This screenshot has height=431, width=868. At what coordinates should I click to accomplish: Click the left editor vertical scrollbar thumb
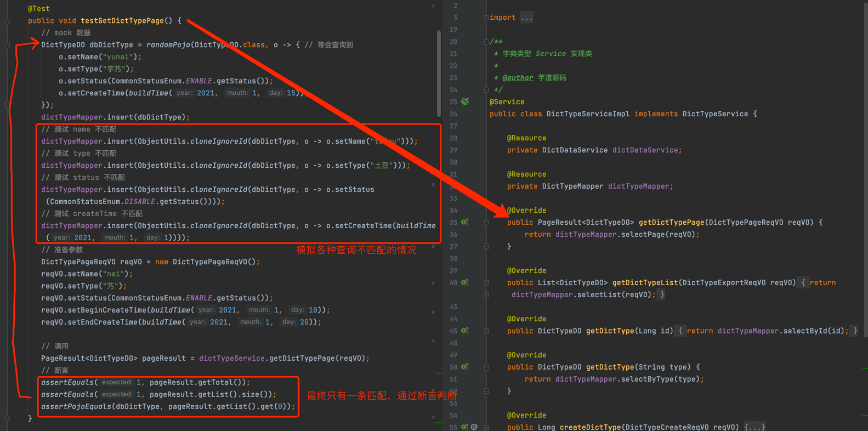click(439, 74)
